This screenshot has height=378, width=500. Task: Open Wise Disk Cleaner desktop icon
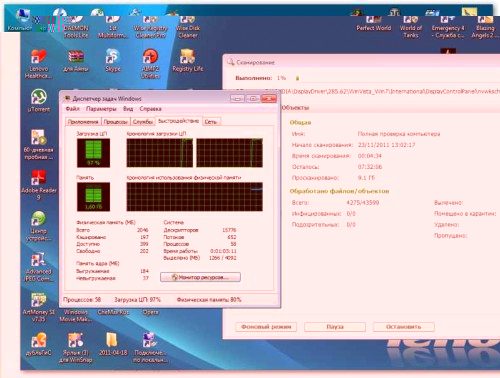coord(187,27)
